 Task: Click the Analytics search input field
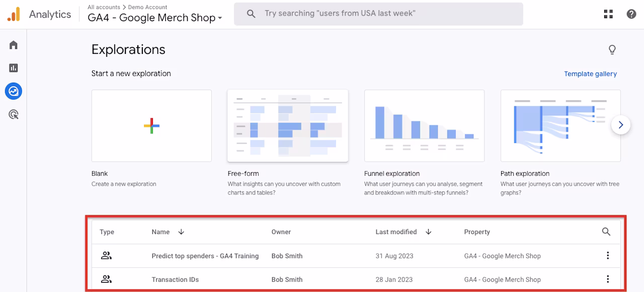378,14
